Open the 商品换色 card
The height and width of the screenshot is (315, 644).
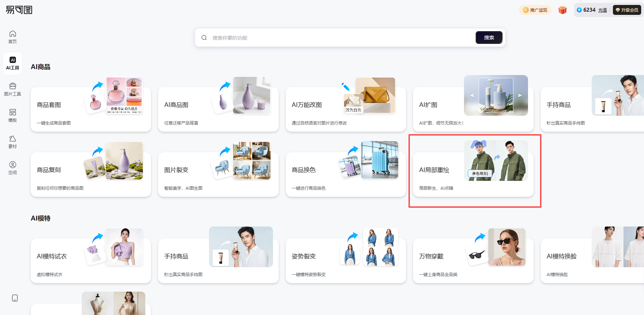346,174
